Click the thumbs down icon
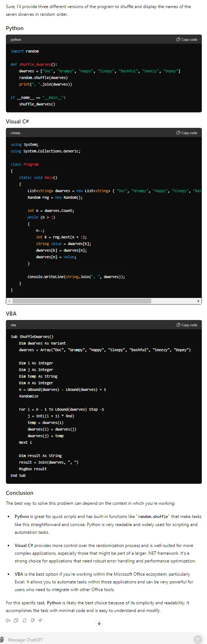The image size is (207, 644). (x=33, y=620)
